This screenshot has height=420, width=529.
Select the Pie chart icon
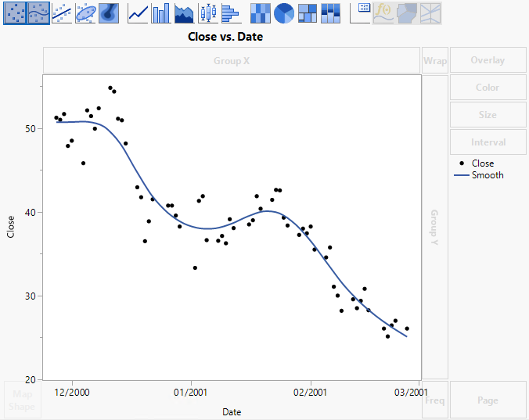click(284, 13)
